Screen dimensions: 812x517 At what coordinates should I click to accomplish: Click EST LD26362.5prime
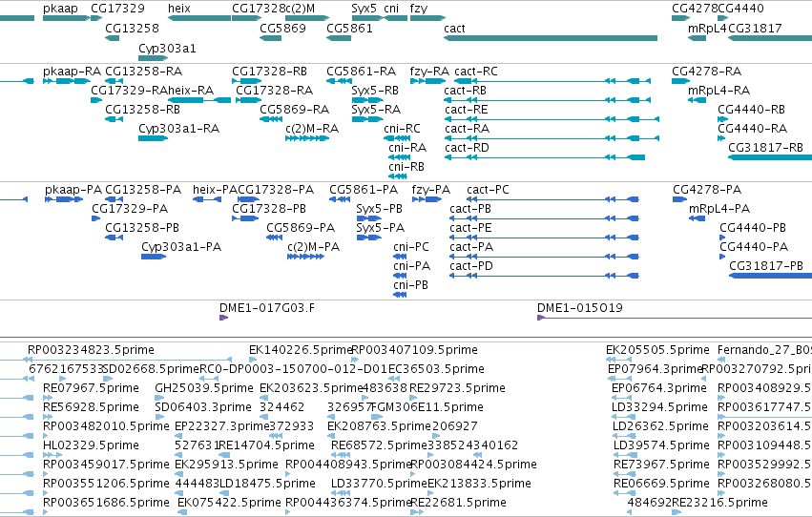tap(624, 436)
